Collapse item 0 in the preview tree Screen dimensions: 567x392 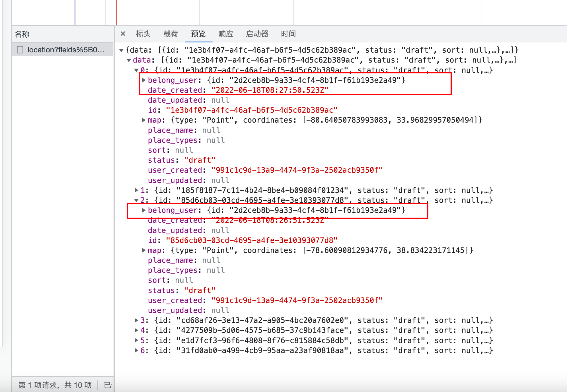136,70
